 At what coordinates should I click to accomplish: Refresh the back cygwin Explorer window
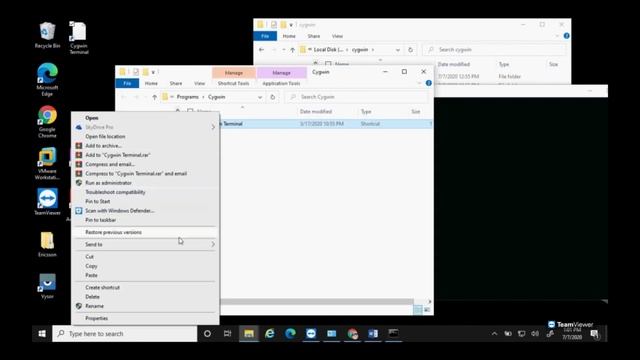[411, 50]
